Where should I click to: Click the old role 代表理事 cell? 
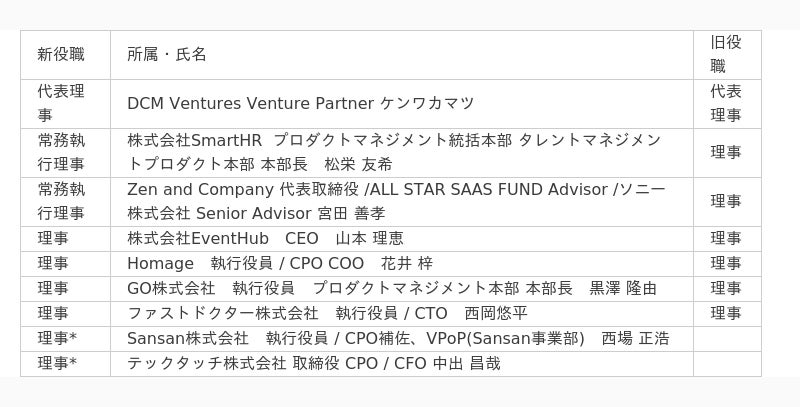[727, 104]
